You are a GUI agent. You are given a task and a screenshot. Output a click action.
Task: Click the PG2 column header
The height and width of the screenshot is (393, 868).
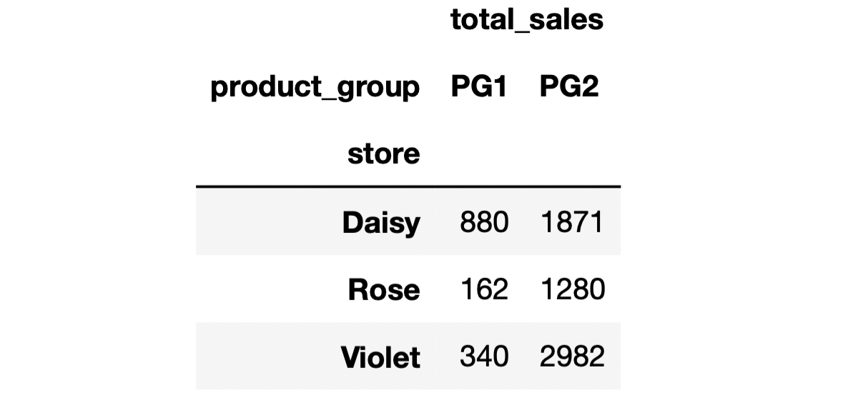569,87
